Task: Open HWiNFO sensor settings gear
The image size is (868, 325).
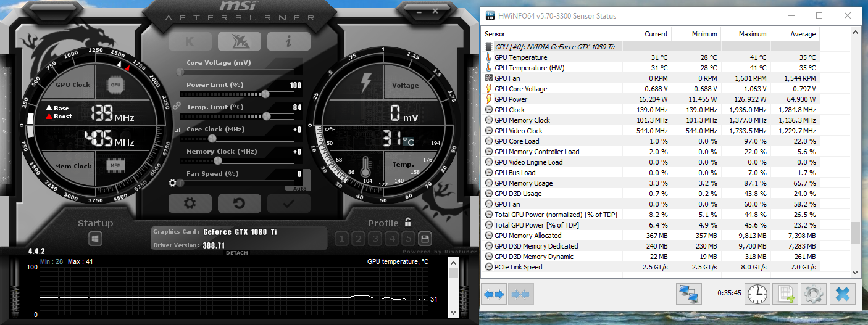Action: [814, 294]
